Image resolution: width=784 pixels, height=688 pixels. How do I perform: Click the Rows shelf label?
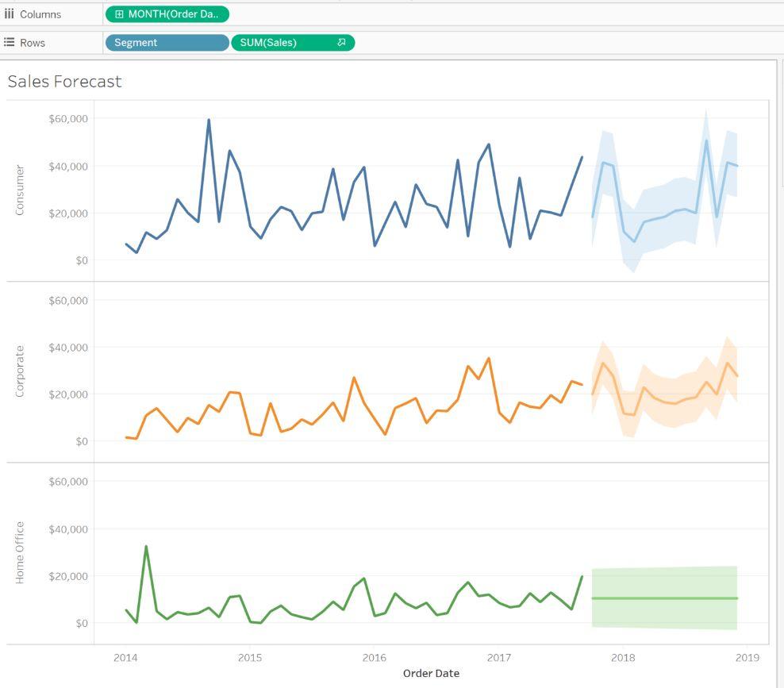point(33,43)
